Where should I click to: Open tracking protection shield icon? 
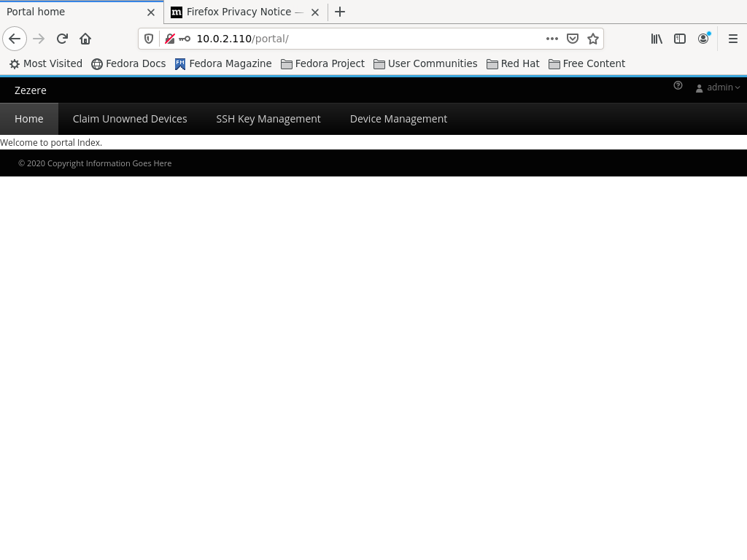[x=149, y=39]
